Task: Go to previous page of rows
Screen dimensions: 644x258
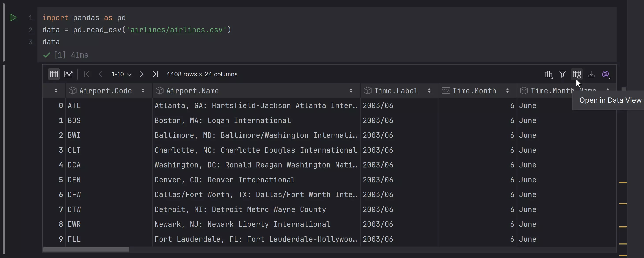Action: pyautogui.click(x=100, y=74)
